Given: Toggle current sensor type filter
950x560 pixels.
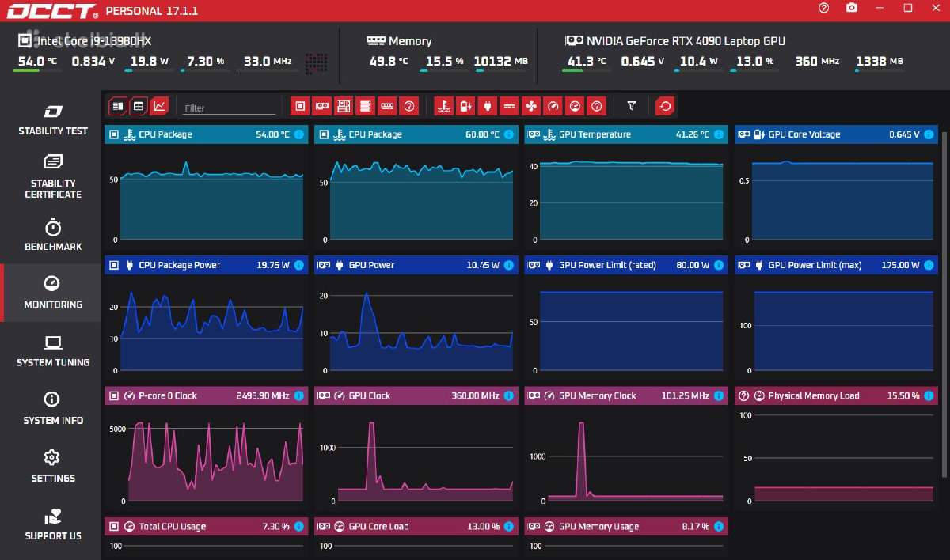Looking at the screenshot, I should click(509, 106).
